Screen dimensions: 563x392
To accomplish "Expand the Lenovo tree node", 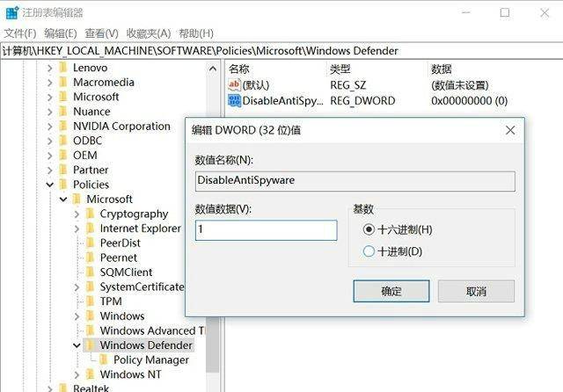I will click(49, 68).
